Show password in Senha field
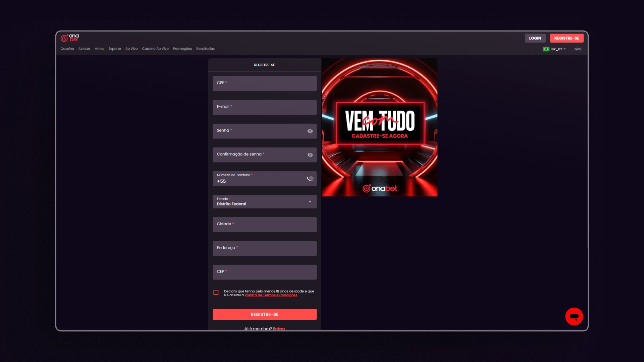 point(310,131)
